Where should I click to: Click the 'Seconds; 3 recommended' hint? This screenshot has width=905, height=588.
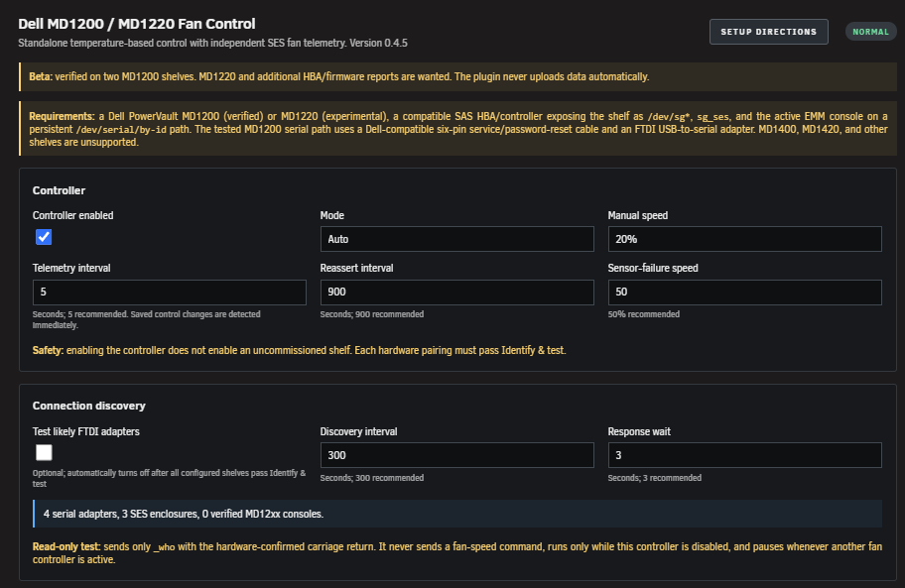pyautogui.click(x=655, y=478)
